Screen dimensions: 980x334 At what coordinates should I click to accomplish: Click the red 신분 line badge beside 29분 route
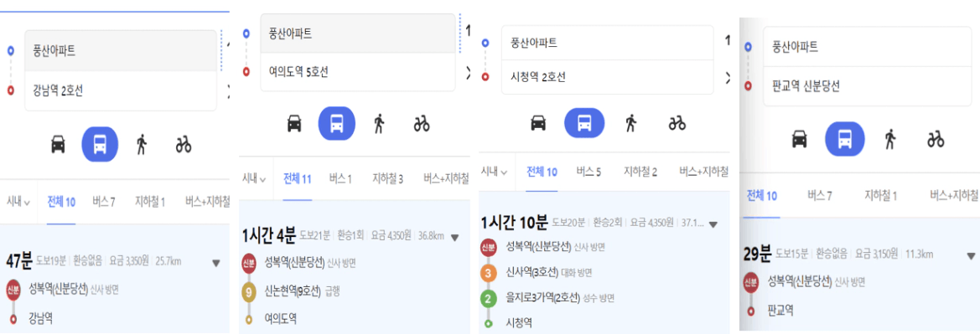tap(750, 283)
